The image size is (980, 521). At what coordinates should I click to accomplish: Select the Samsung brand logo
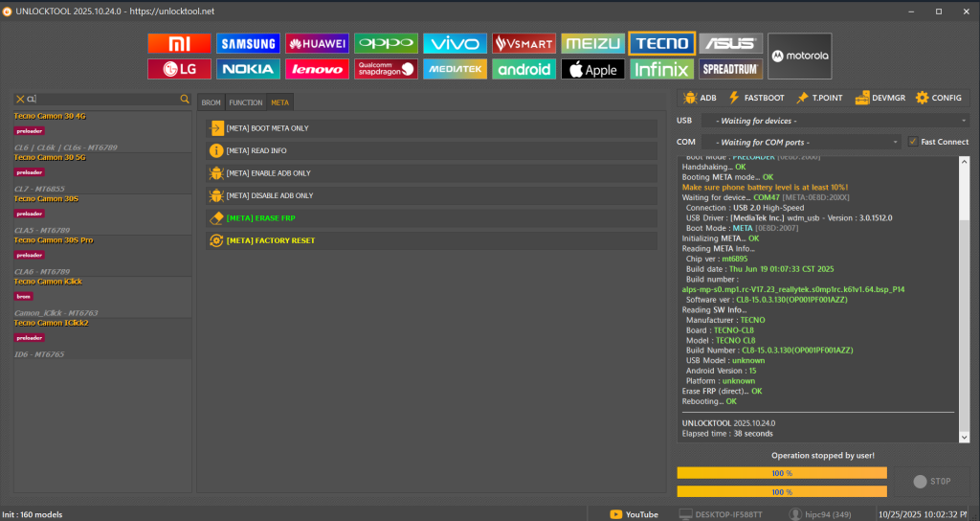pyautogui.click(x=248, y=43)
